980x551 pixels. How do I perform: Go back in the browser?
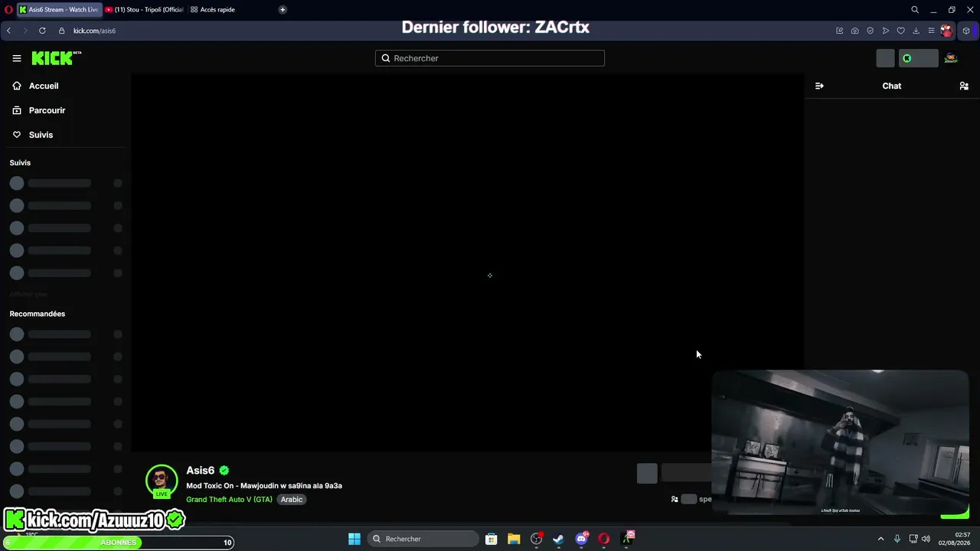(x=8, y=31)
